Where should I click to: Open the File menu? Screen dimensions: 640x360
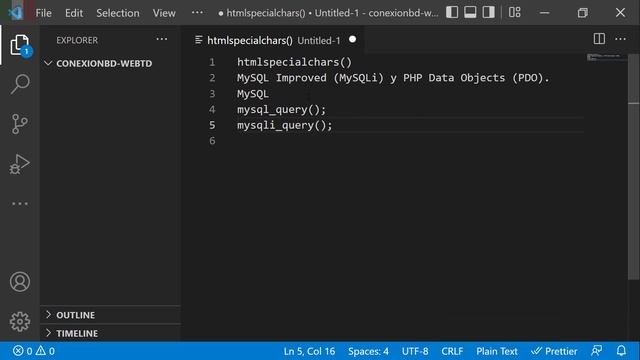[43, 13]
